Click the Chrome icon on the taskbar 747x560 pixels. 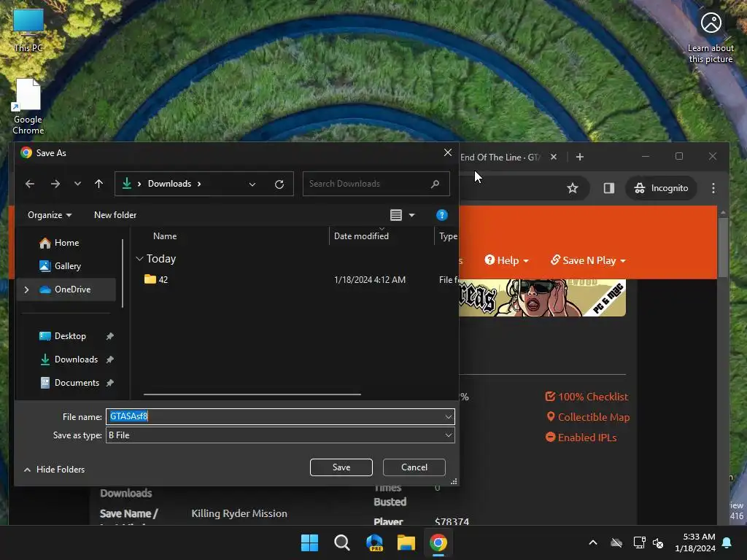click(438, 542)
